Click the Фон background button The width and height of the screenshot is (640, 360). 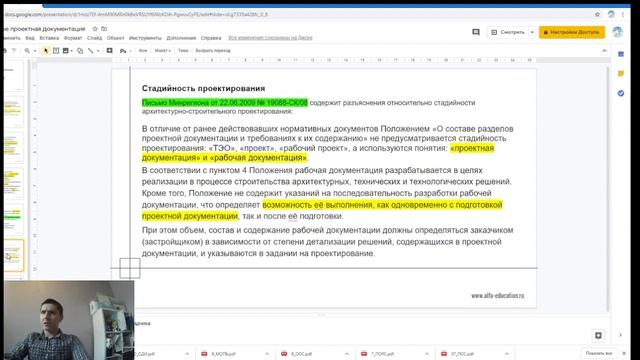(x=143, y=51)
